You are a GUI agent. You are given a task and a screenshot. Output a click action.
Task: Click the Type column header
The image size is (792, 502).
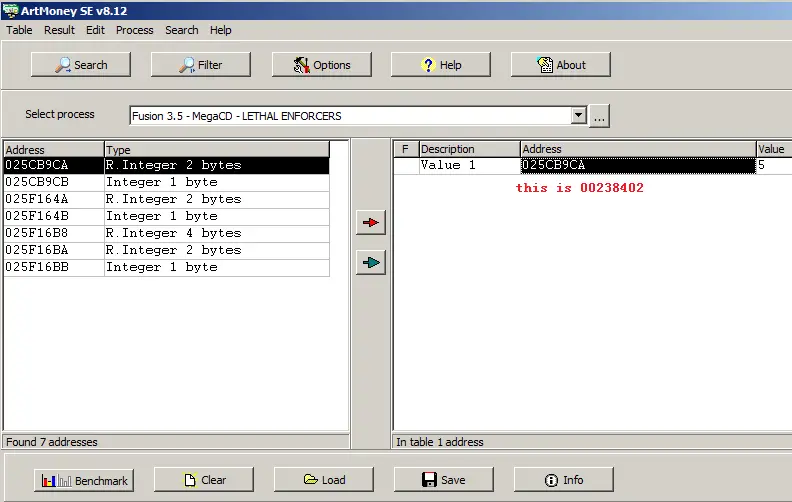(217, 149)
